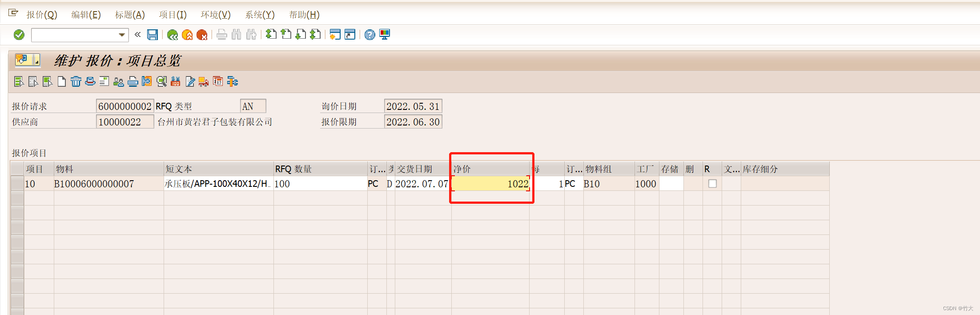Click the customize local layout monitor icon
This screenshot has height=315, width=980.
[x=385, y=35]
